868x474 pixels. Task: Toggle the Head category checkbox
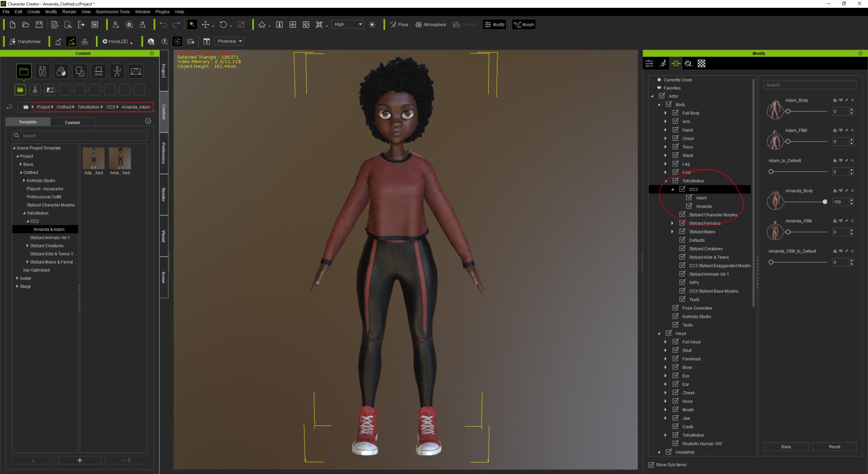pyautogui.click(x=668, y=333)
